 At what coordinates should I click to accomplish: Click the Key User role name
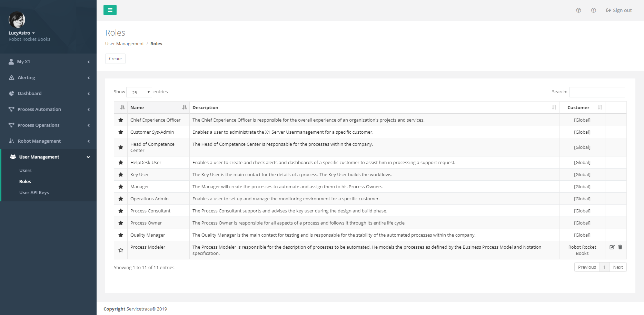[x=139, y=174]
